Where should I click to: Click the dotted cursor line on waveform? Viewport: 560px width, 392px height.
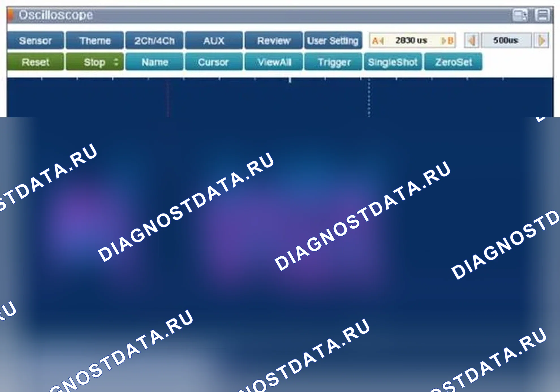point(369,98)
